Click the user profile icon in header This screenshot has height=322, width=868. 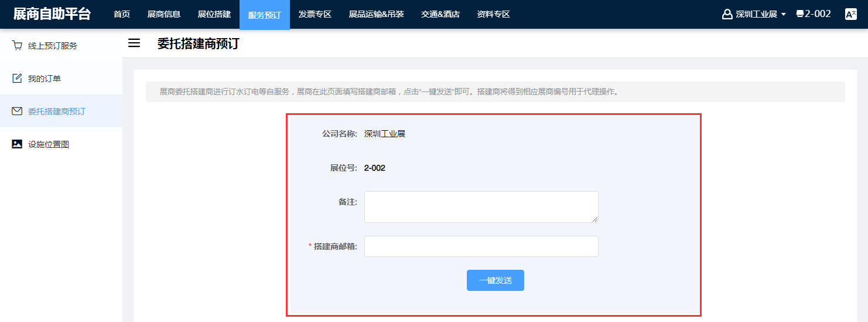(x=727, y=14)
